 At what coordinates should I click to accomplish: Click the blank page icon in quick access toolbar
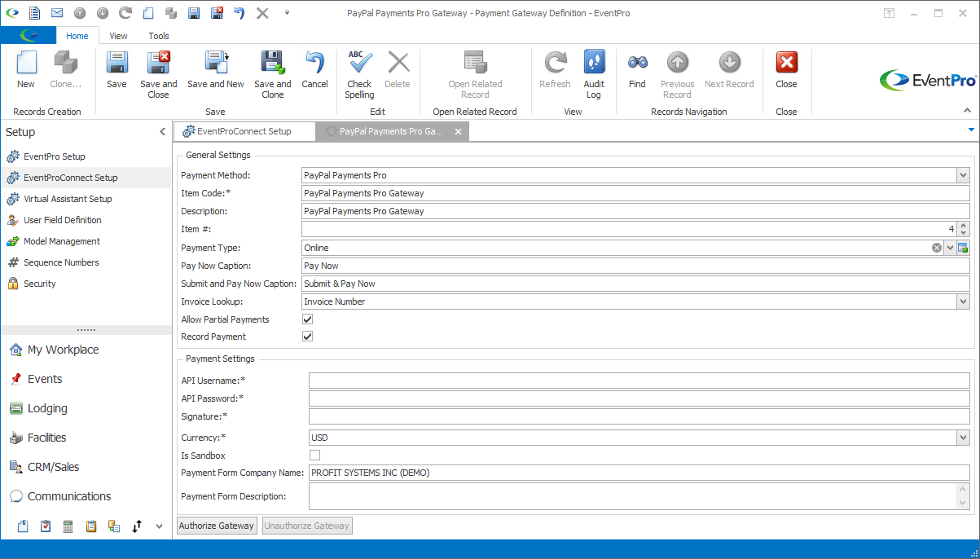[147, 13]
